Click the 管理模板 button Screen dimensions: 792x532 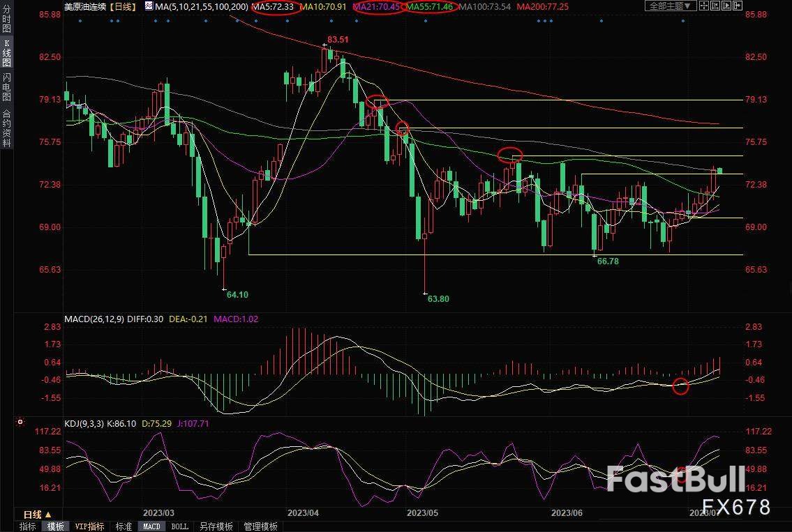click(260, 526)
